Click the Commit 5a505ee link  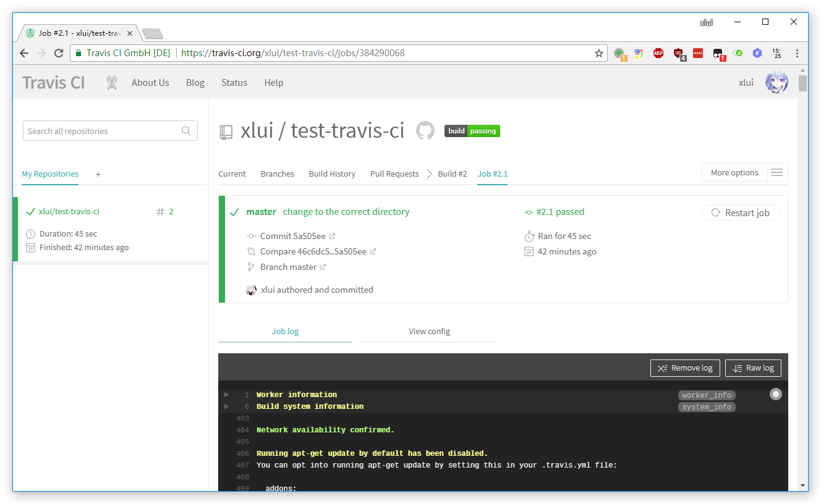pyautogui.click(x=292, y=236)
